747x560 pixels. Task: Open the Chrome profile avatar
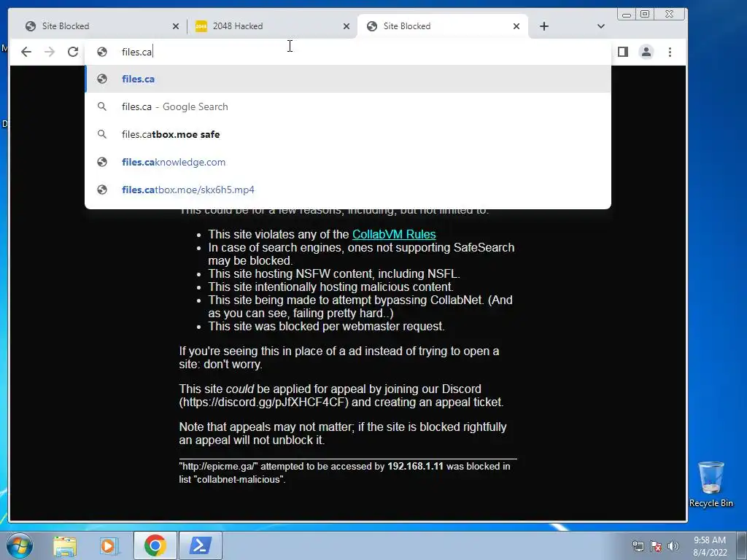coord(646,52)
